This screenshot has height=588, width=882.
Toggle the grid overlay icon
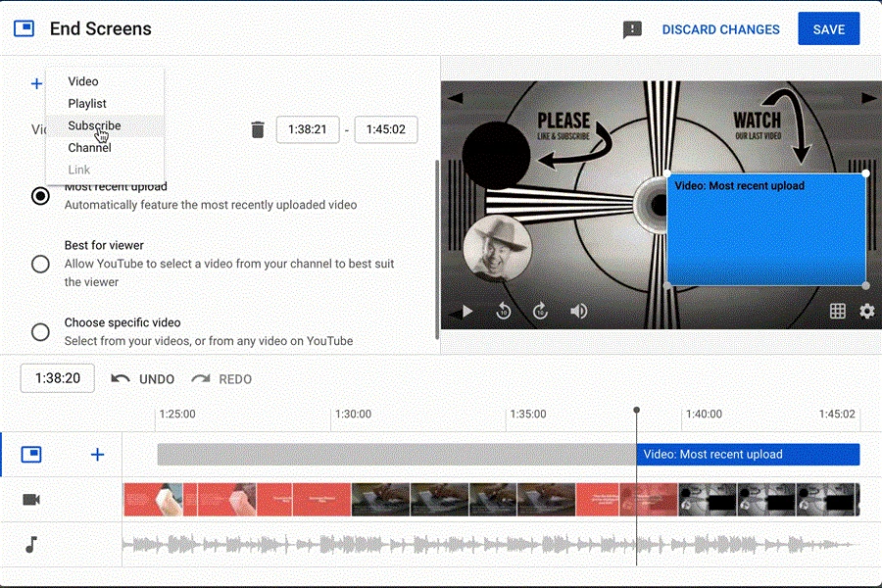(838, 312)
